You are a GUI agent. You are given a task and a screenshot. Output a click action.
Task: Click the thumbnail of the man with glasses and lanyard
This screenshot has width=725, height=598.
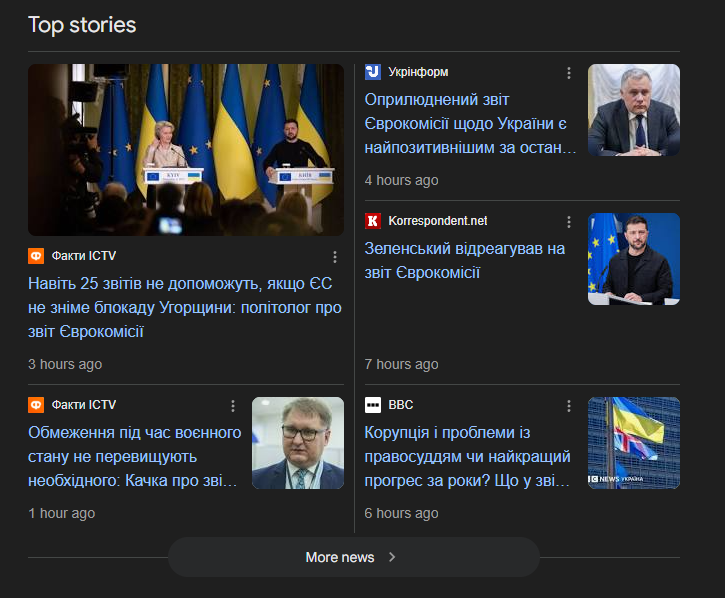point(298,443)
